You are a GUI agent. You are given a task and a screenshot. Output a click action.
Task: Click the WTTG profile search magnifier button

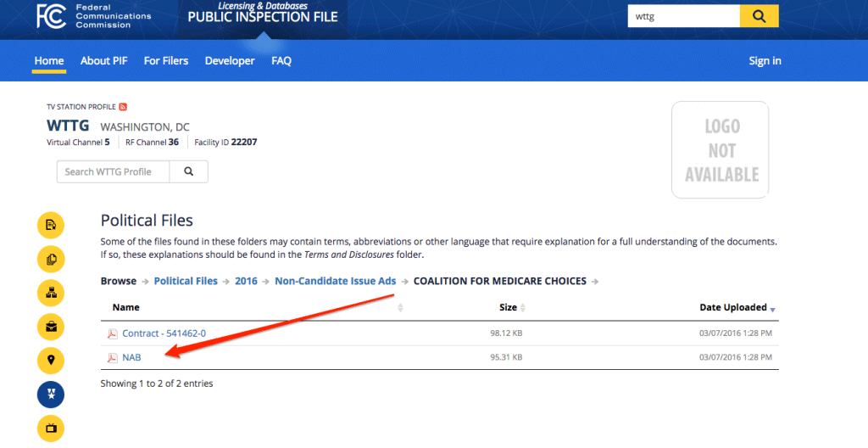pyautogui.click(x=188, y=171)
